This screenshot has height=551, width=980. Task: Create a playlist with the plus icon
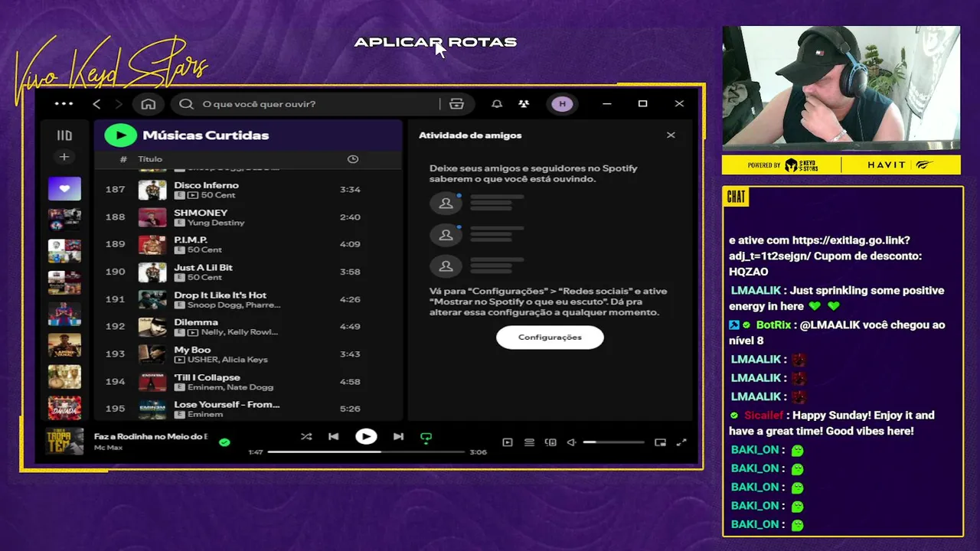coord(64,157)
